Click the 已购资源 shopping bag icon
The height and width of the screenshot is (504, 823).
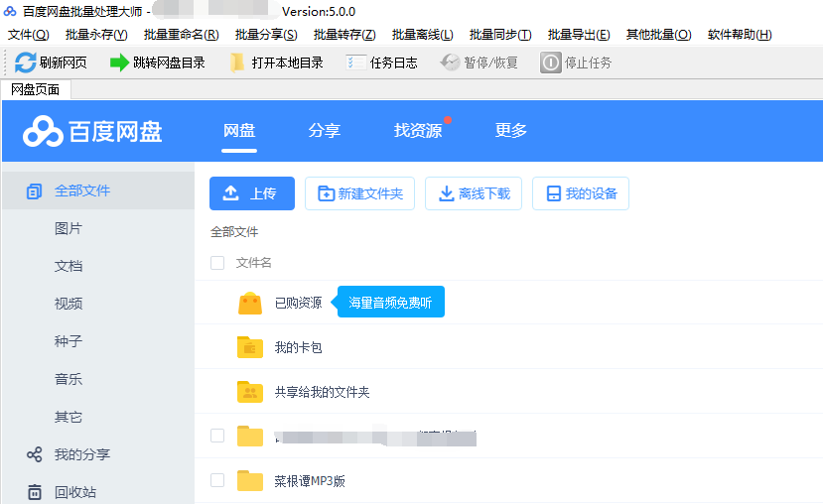click(x=250, y=304)
